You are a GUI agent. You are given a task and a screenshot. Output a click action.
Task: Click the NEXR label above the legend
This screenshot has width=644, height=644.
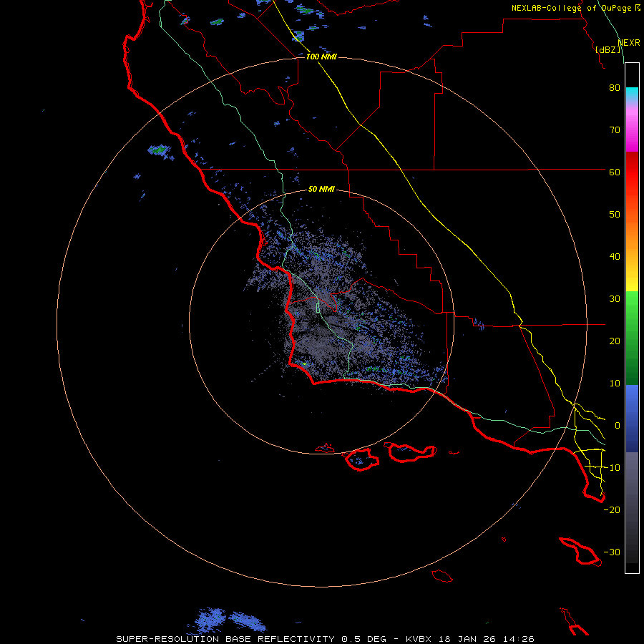pyautogui.click(x=629, y=43)
